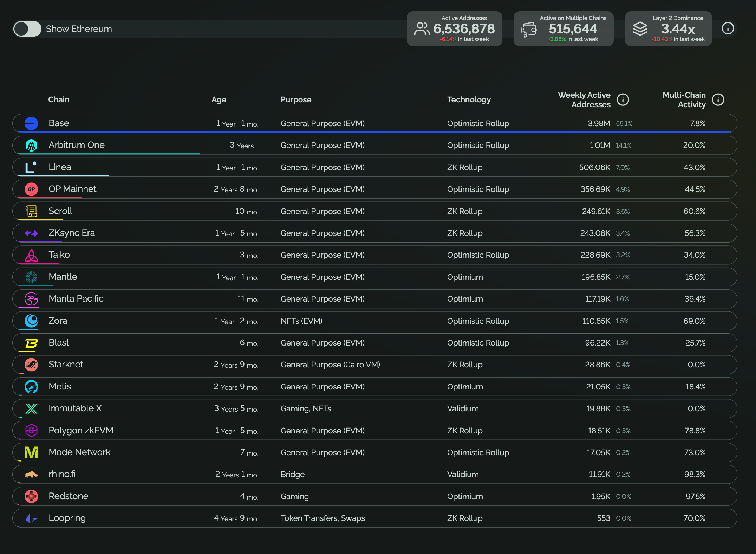Click rhino.fi's 98.3% multi-chain value

tap(695, 474)
